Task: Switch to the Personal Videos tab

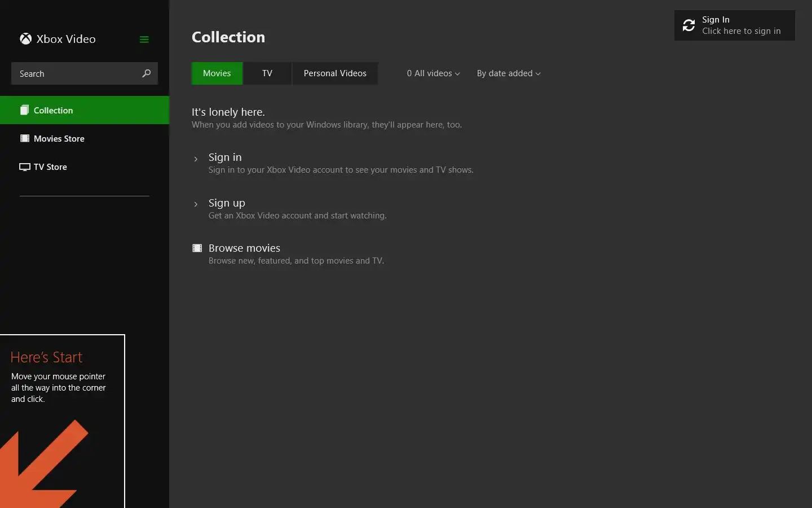Action: click(335, 73)
